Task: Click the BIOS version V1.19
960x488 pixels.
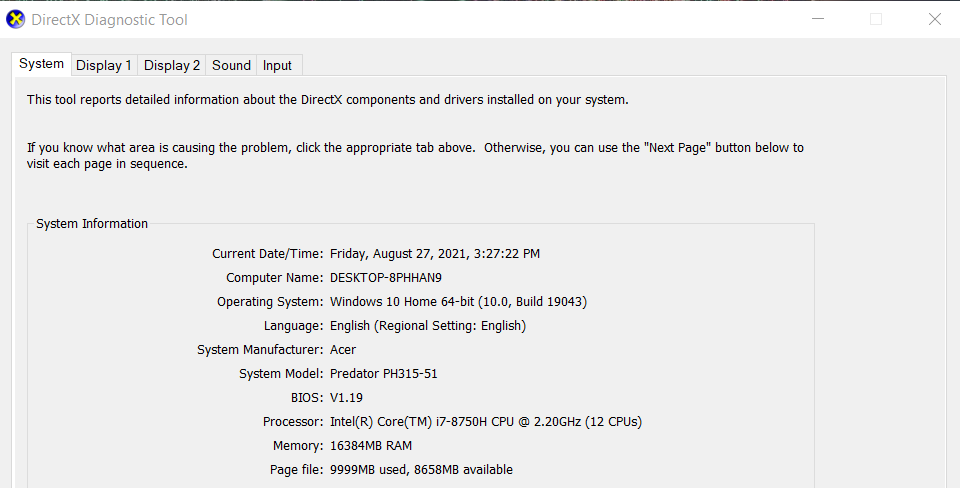Action: 347,397
